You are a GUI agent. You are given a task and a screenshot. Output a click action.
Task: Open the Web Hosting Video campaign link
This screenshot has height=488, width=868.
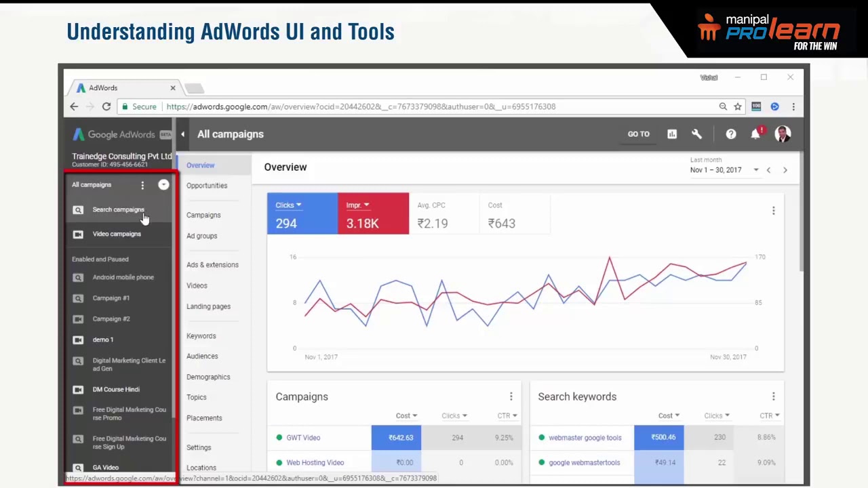coord(315,463)
